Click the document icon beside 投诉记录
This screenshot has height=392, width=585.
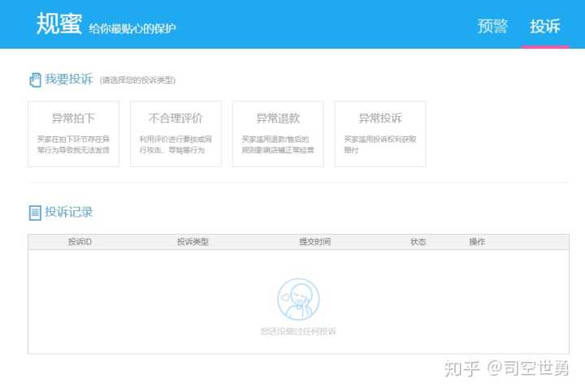pyautogui.click(x=35, y=213)
